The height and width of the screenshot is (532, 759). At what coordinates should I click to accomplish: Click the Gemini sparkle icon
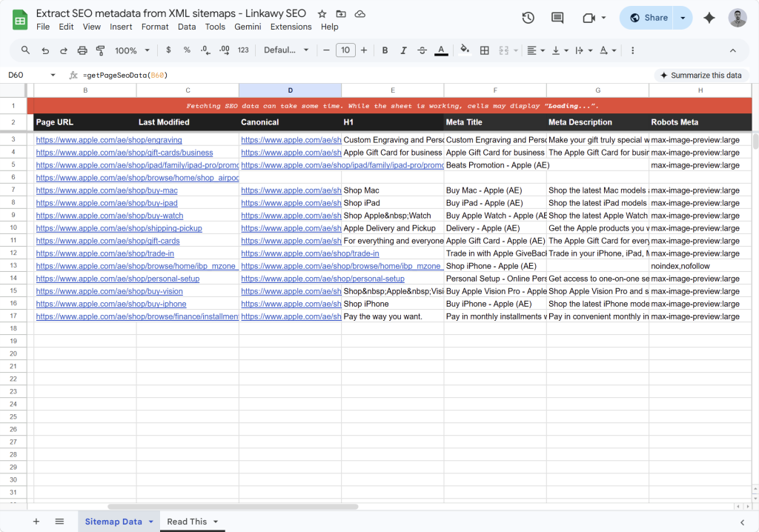pos(709,18)
